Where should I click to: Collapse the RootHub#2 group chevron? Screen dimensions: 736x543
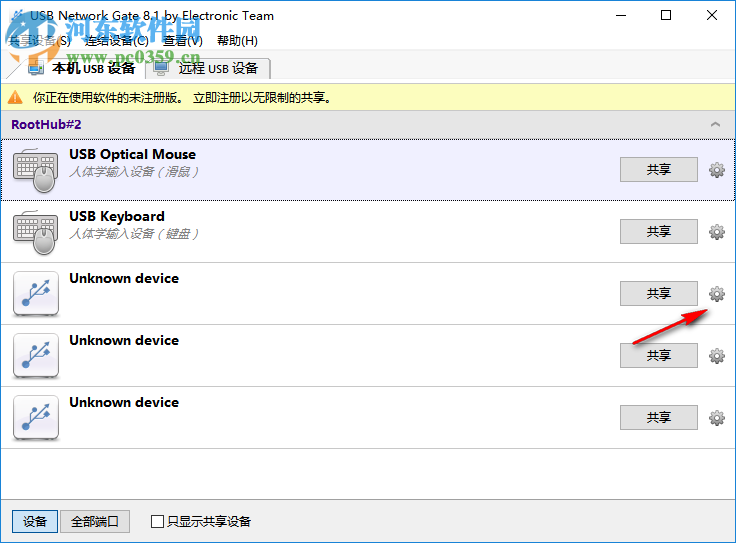point(715,124)
